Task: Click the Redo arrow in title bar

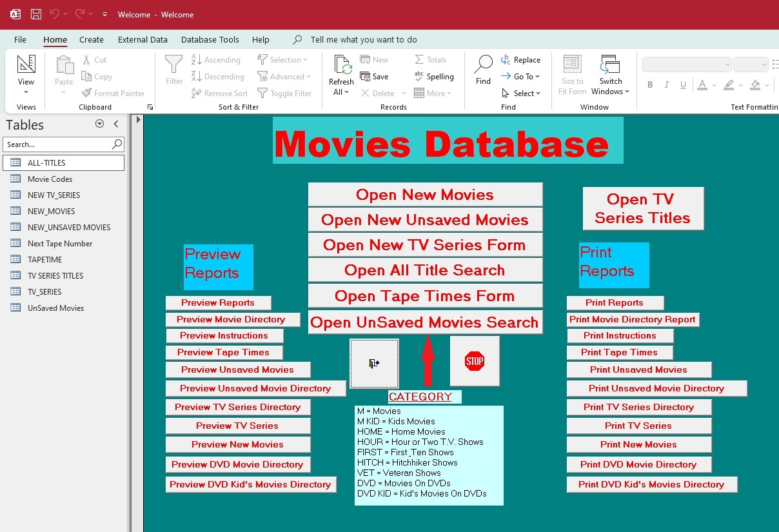Action: (x=80, y=14)
